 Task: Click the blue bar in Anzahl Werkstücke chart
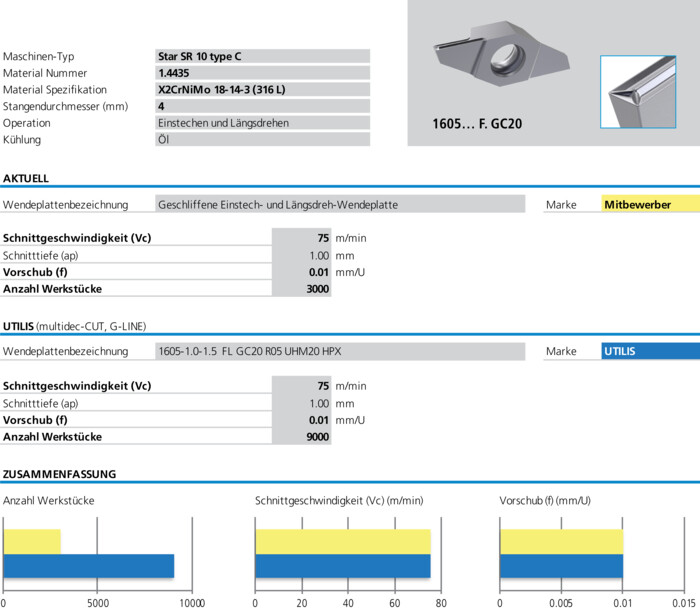pos(88,566)
